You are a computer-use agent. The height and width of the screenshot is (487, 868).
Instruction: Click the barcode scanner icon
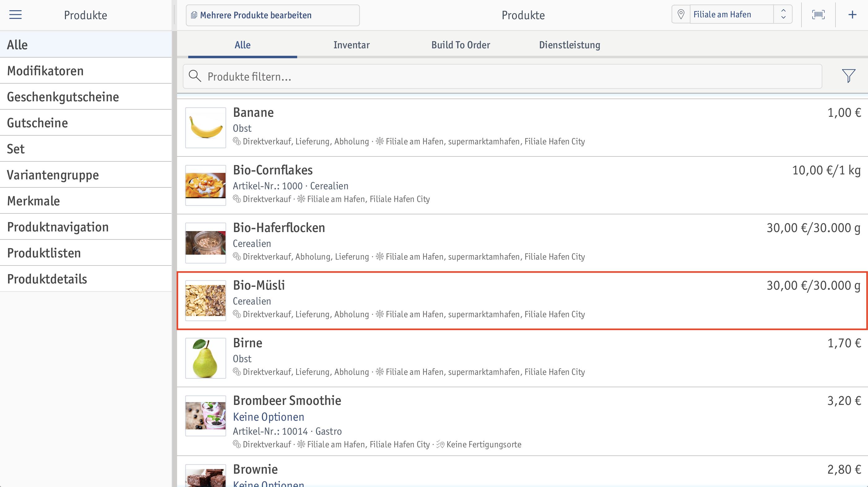tap(818, 15)
